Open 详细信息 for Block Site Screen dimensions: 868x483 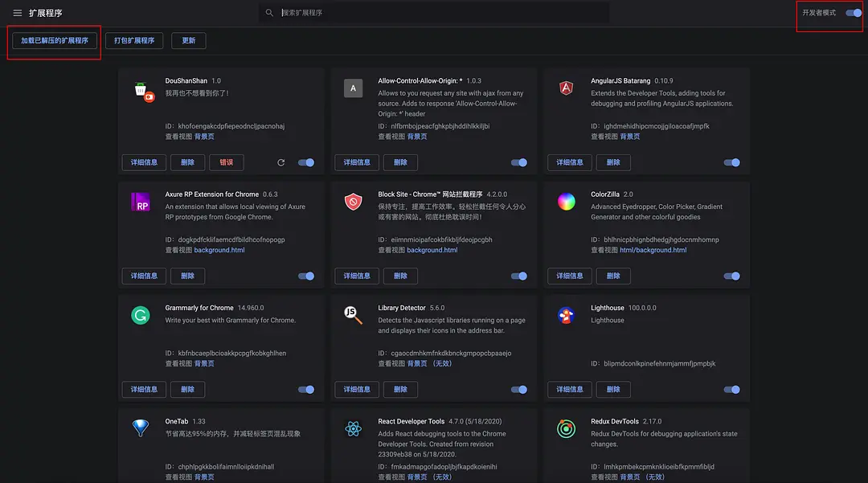click(x=357, y=276)
